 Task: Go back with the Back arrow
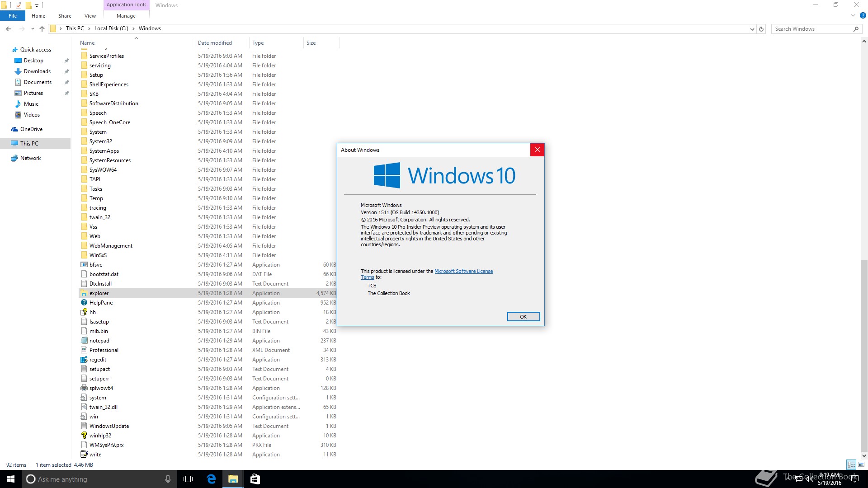[9, 29]
